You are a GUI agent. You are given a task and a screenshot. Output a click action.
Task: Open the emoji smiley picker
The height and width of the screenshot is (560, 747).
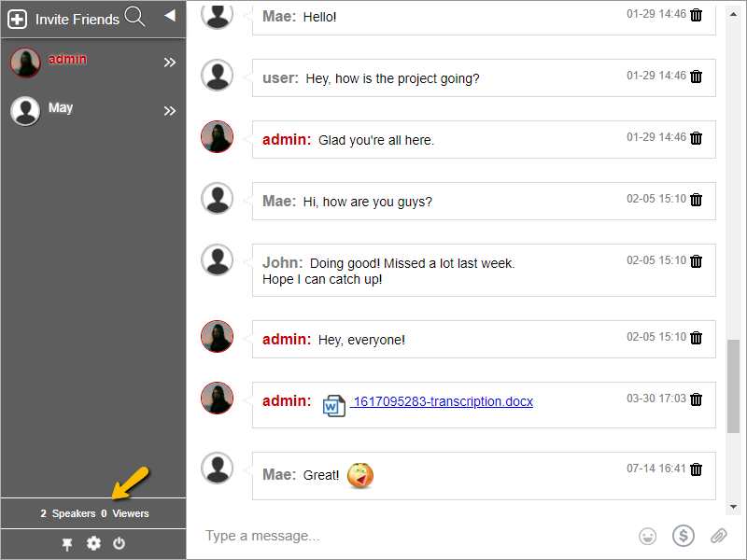[647, 536]
